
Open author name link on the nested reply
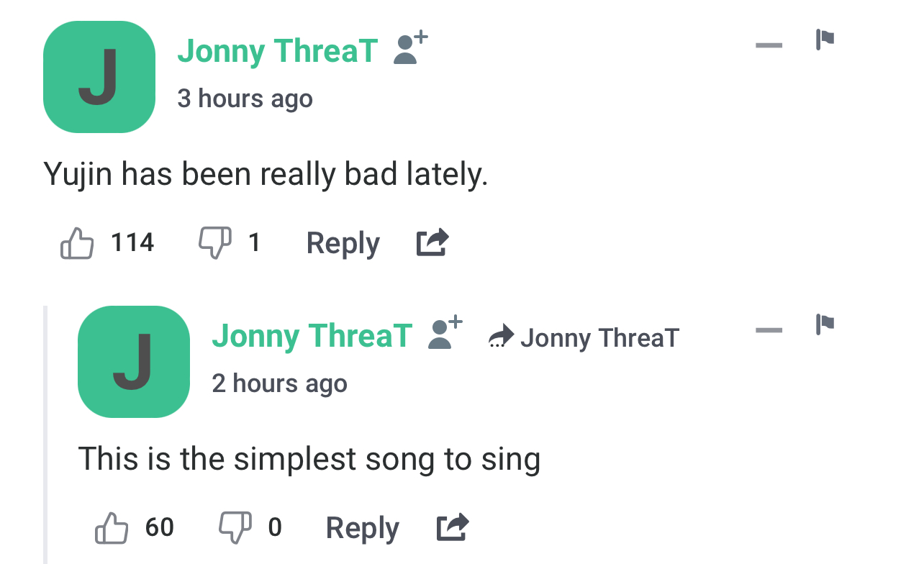click(312, 336)
